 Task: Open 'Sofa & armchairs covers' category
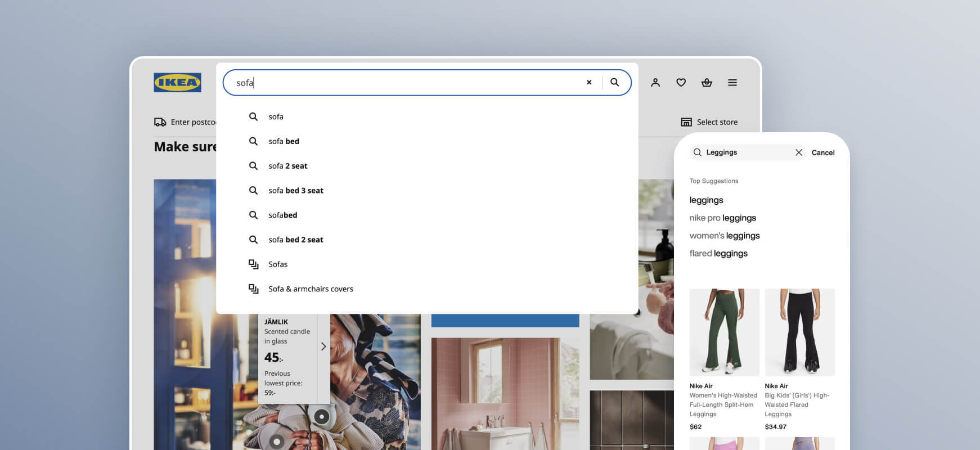pos(311,289)
